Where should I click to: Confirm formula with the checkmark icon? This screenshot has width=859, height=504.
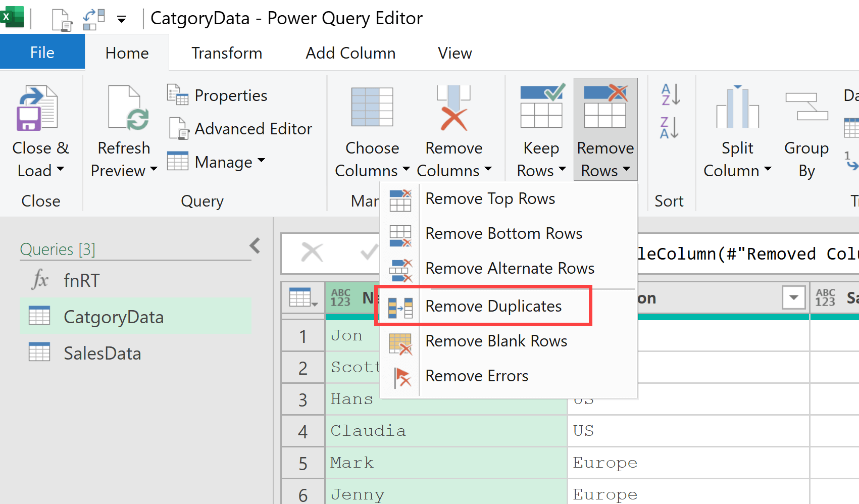(369, 251)
